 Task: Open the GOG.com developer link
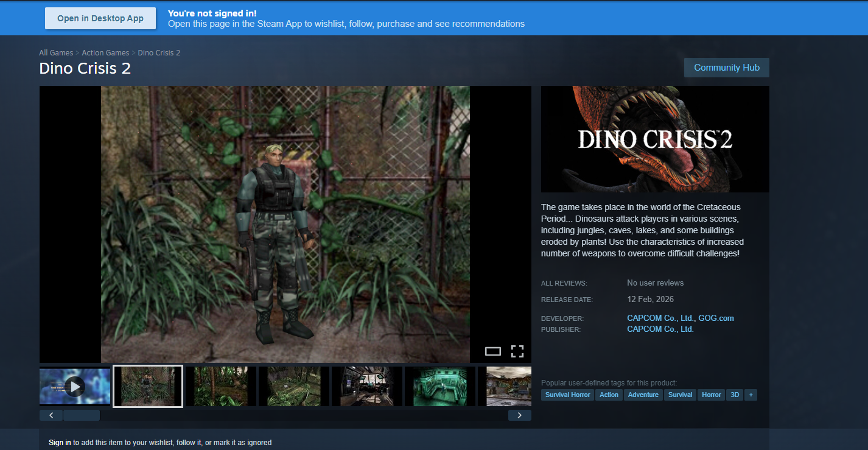(716, 318)
